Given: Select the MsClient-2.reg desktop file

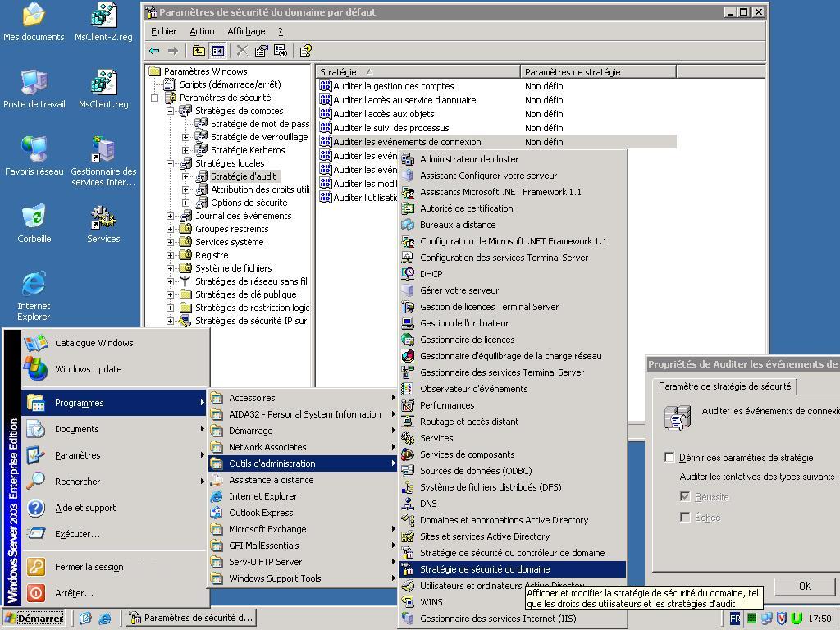Looking at the screenshot, I should pyautogui.click(x=103, y=22).
